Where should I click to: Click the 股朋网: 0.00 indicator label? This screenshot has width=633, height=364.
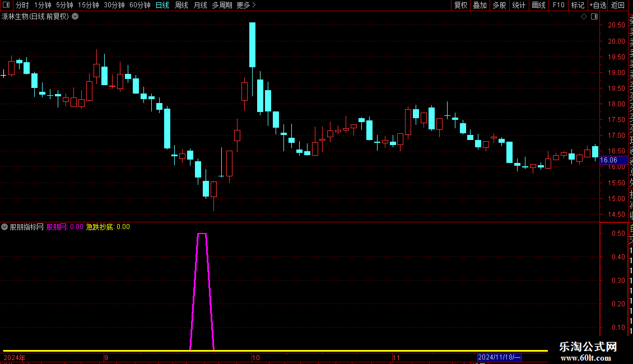[64, 227]
